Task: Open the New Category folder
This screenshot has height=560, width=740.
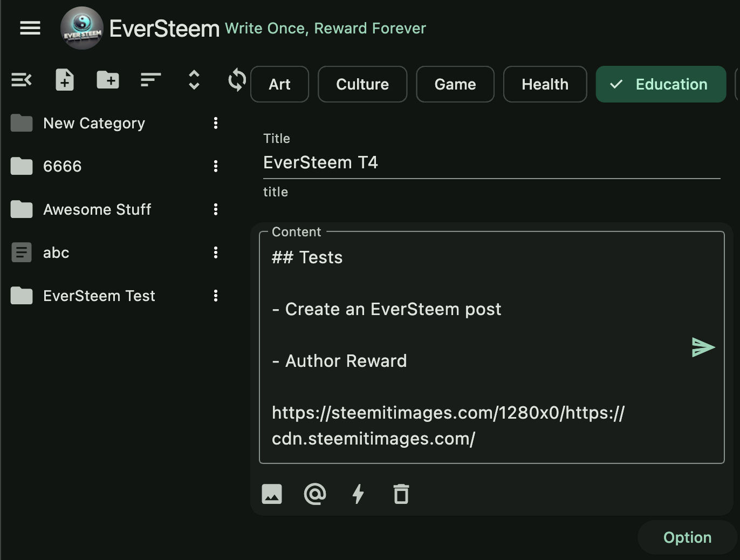Action: pos(94,123)
